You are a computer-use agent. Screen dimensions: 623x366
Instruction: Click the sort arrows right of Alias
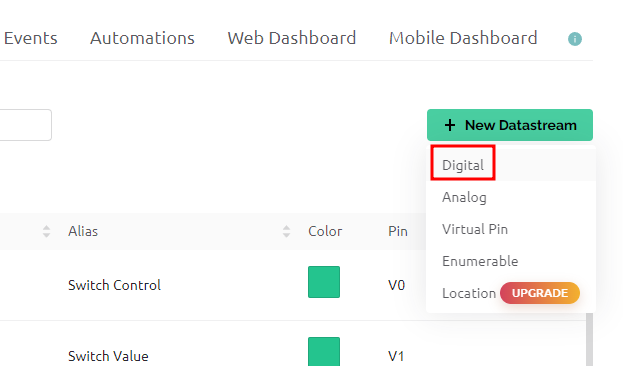click(286, 231)
